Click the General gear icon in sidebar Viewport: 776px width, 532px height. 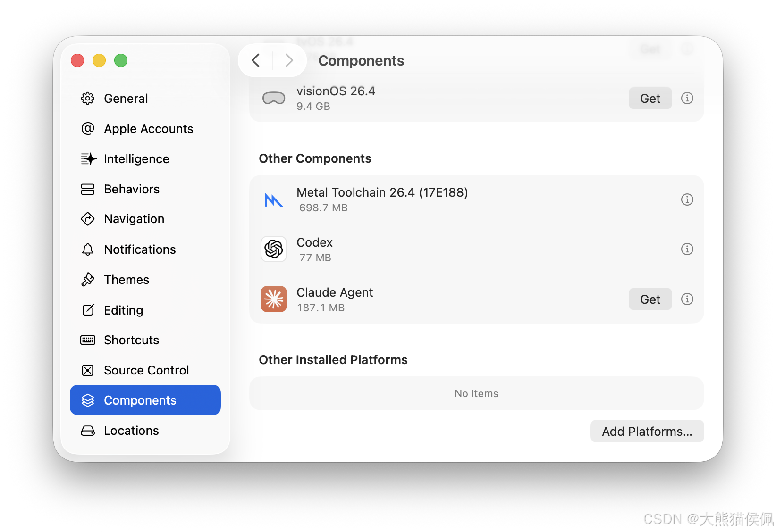[x=88, y=99]
